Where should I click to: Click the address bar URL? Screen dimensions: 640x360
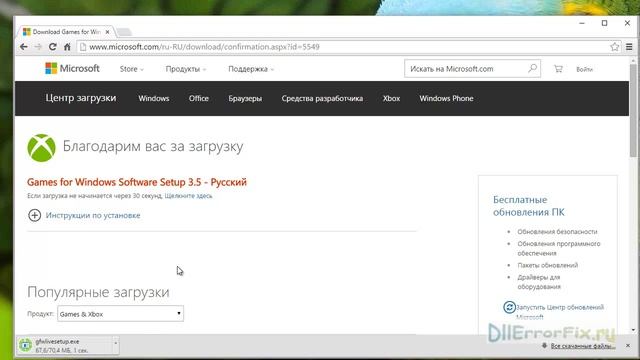tap(204, 47)
